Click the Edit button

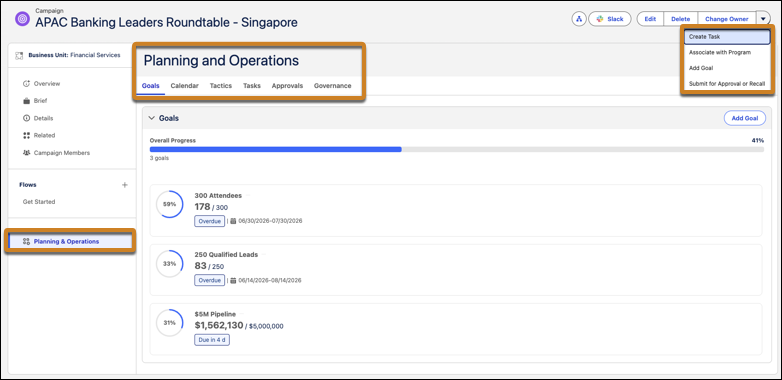[650, 19]
